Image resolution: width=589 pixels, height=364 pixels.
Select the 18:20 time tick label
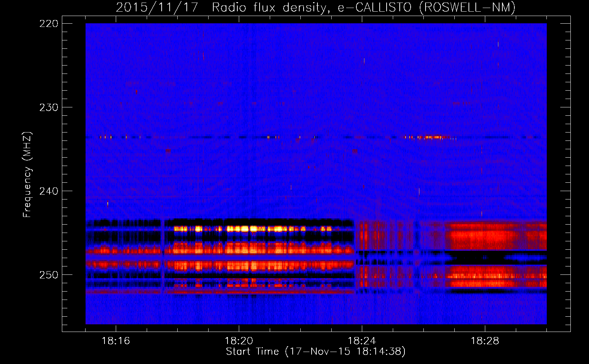239,341
